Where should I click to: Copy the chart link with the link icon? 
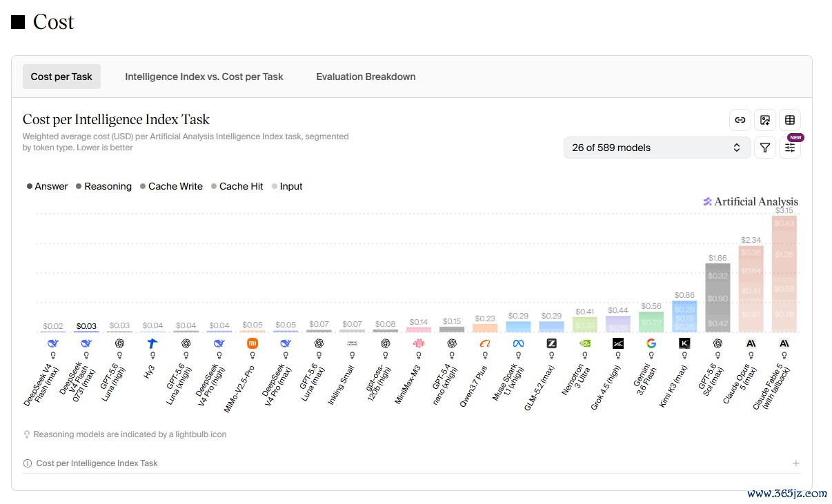click(x=740, y=120)
